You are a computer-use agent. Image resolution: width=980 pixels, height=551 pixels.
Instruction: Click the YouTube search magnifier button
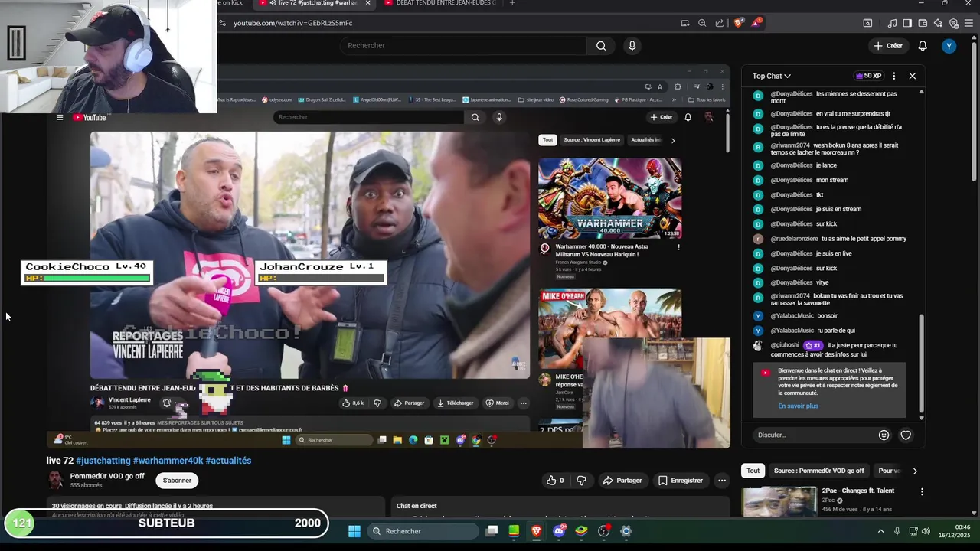point(601,46)
